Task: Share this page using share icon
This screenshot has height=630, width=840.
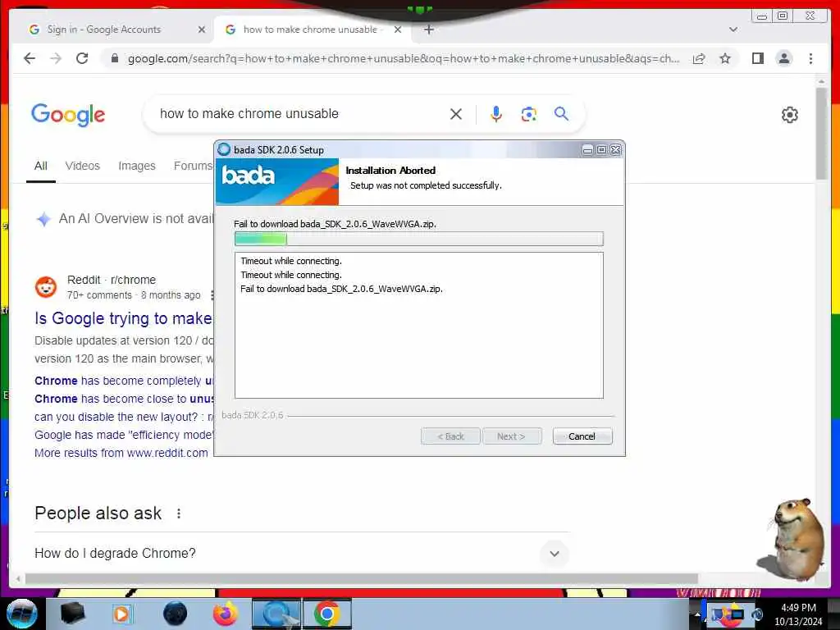Action: click(x=699, y=58)
